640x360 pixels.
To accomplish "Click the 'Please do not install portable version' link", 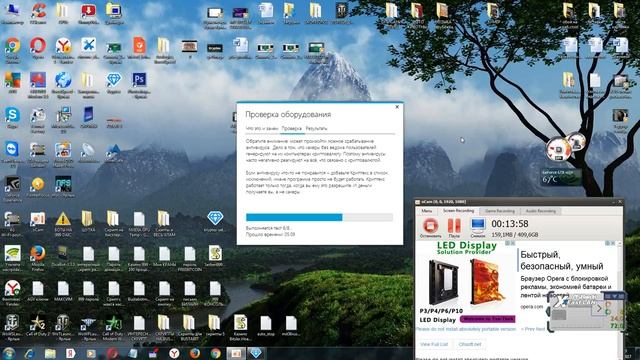I will point(466,329).
